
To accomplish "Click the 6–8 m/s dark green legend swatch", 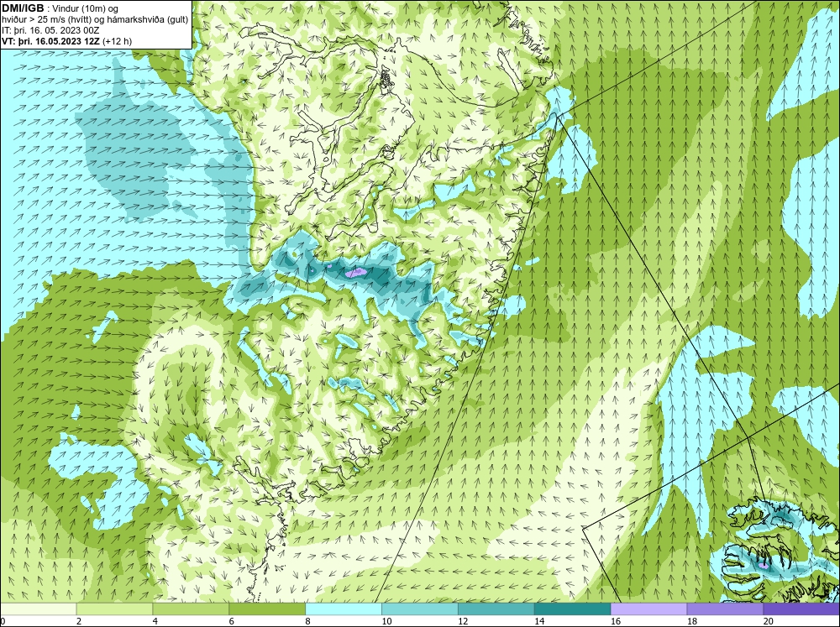I will [267, 609].
